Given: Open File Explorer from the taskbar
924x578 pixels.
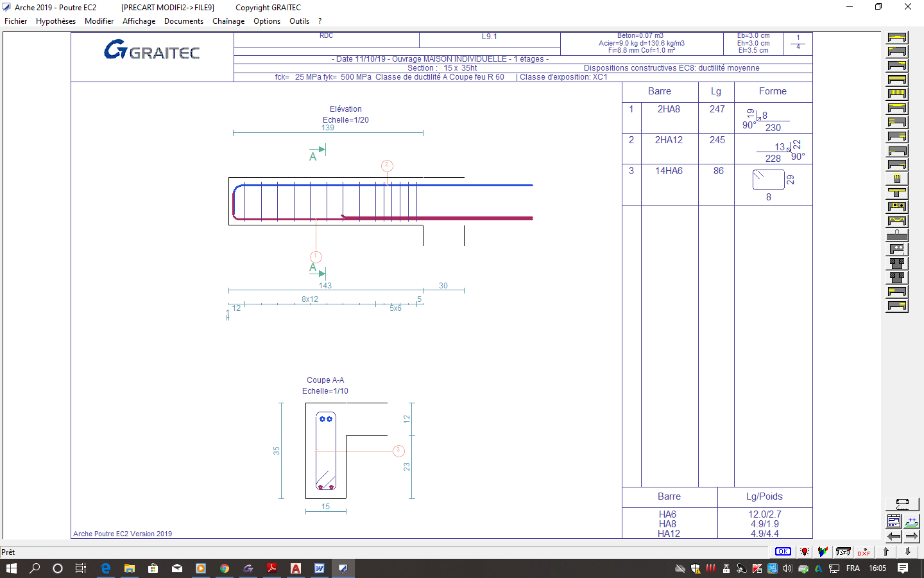Looking at the screenshot, I should point(129,568).
